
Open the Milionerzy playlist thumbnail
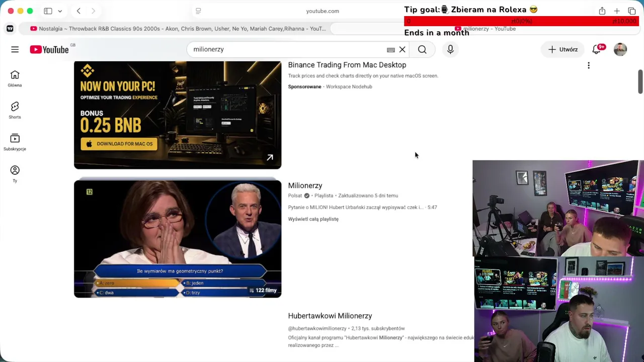click(178, 239)
